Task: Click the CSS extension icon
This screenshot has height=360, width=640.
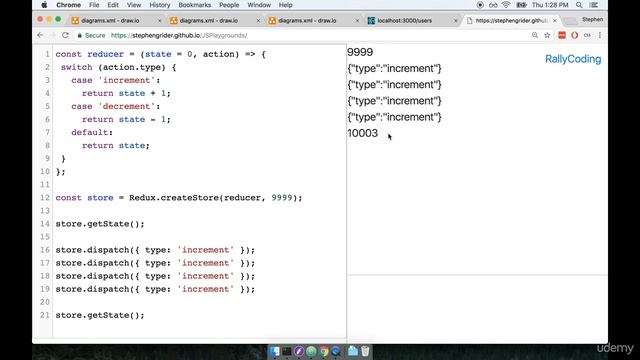Action: coord(587,35)
